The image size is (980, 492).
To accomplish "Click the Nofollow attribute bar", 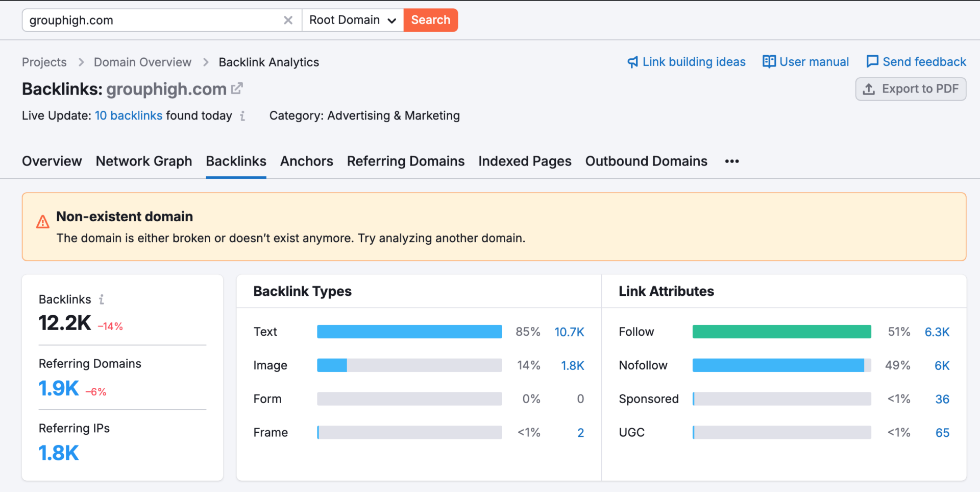I will point(782,365).
